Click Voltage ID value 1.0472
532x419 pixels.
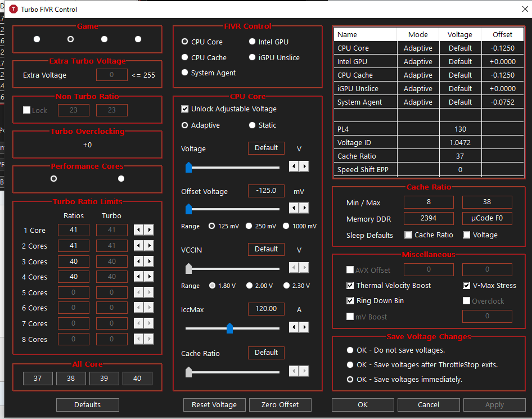click(460, 142)
